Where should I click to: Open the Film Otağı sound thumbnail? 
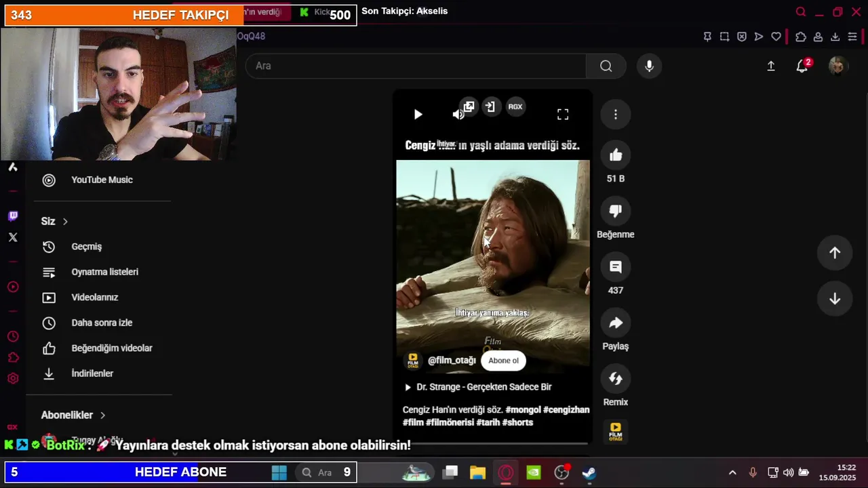tap(616, 432)
